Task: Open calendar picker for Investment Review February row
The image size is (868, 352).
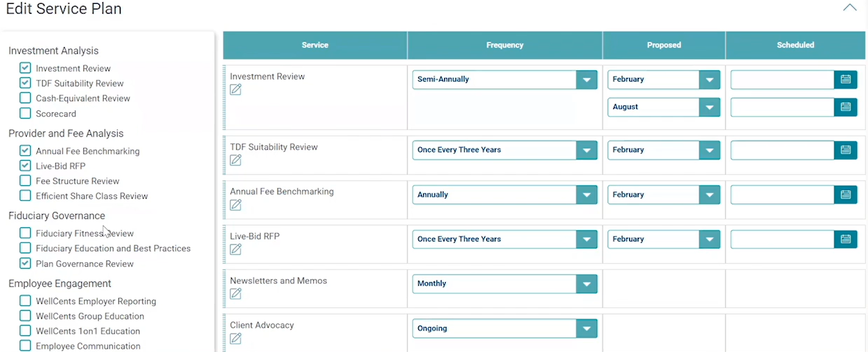Action: point(846,79)
